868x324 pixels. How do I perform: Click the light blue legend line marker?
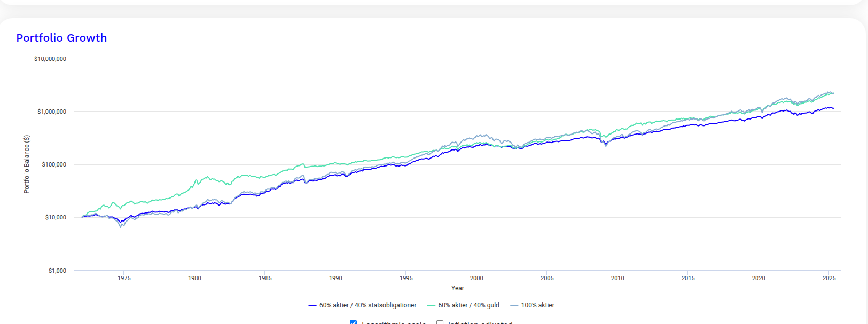point(514,305)
